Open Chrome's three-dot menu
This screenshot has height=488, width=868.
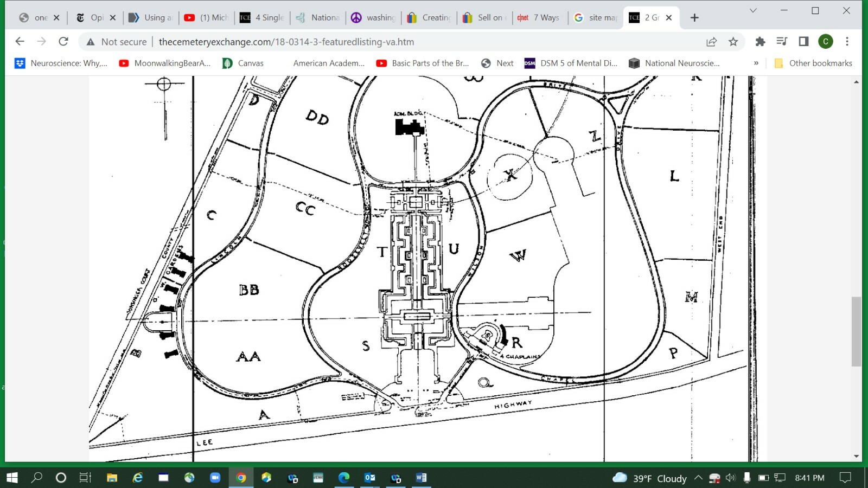click(847, 42)
